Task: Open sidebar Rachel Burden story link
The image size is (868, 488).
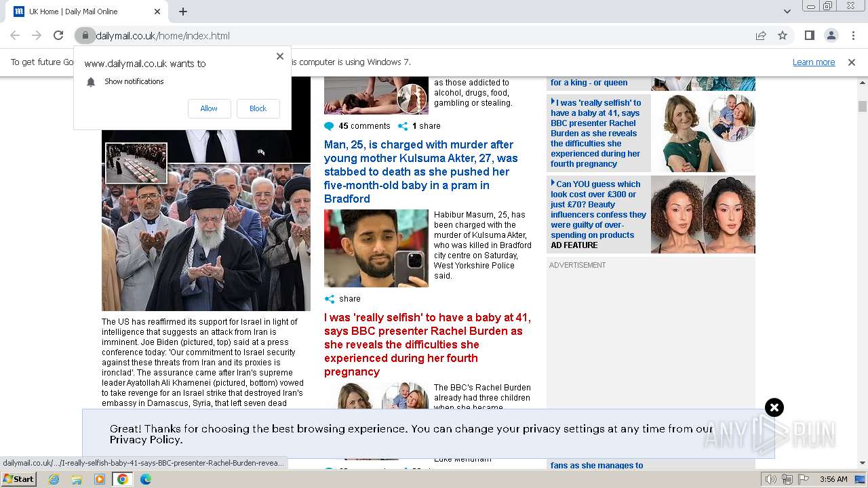Action: [597, 133]
